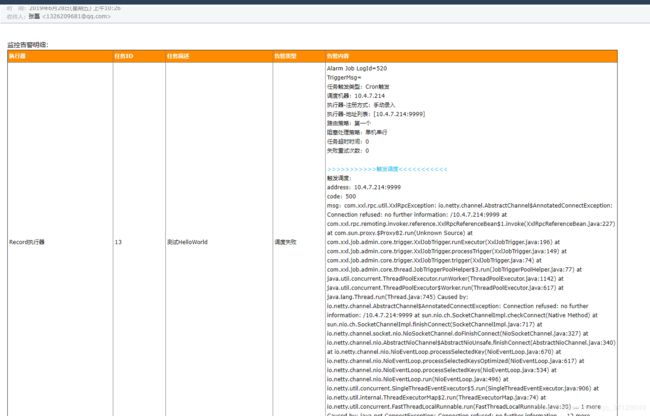Screen dimensions: 650x416
Task: Click the "Alarm Job LogId=520" line
Action: coord(357,68)
